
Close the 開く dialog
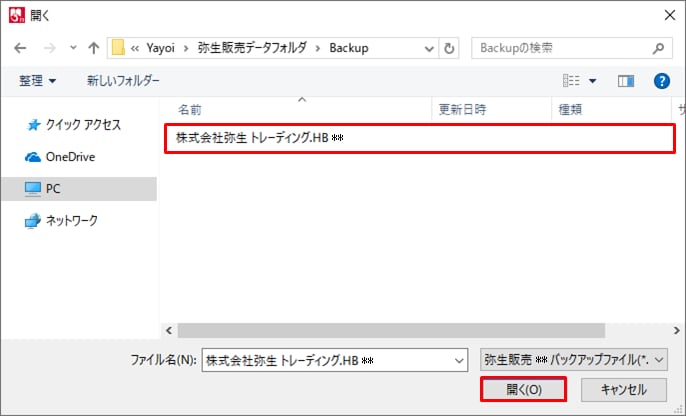pos(669,15)
